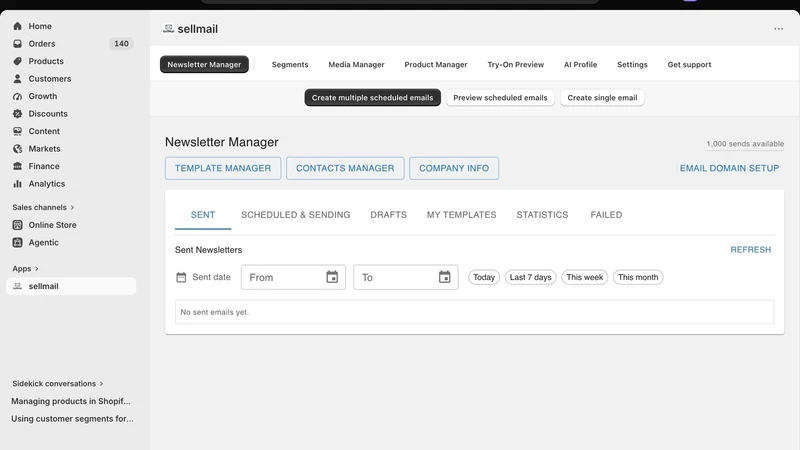Click the Customers person icon
This screenshot has height=450, width=800.
click(x=17, y=79)
